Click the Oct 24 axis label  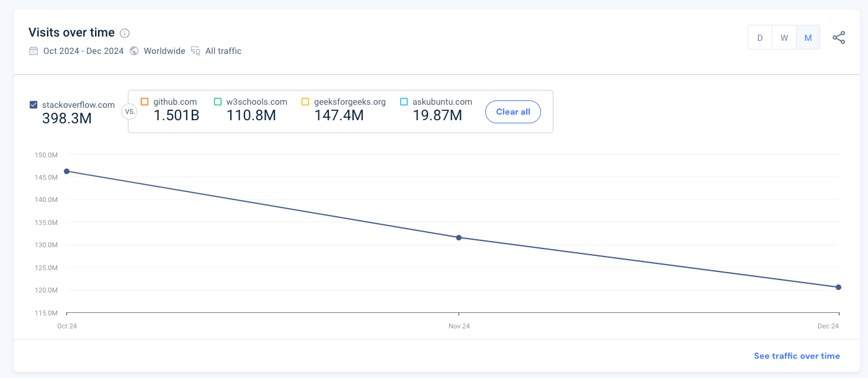tap(66, 326)
